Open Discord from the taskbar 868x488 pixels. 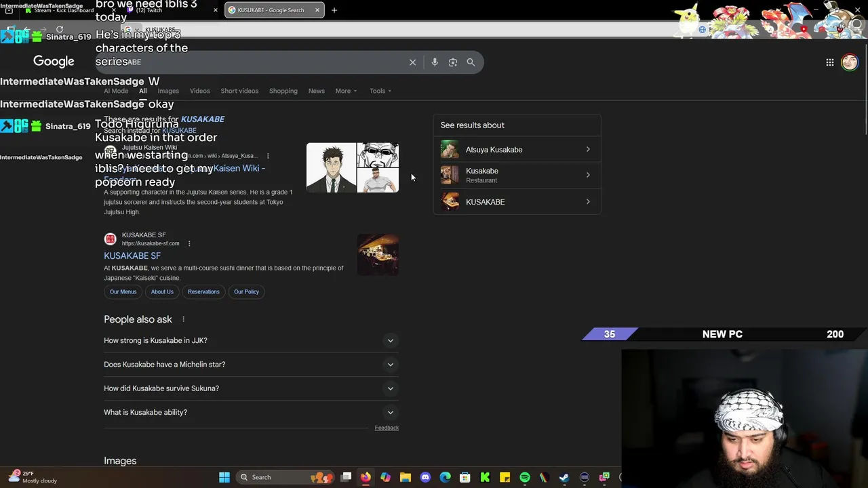click(x=425, y=477)
